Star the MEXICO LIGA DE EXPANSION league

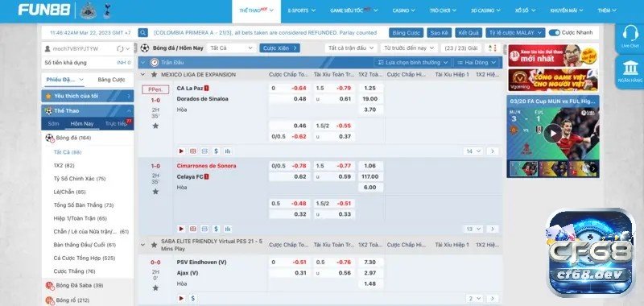154,75
